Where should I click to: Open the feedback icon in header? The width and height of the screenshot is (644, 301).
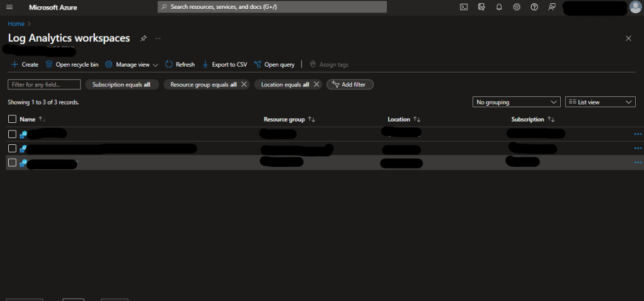pos(552,7)
